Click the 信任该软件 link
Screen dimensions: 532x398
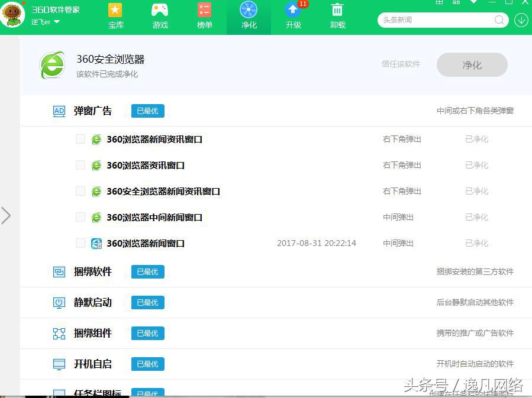(x=401, y=64)
